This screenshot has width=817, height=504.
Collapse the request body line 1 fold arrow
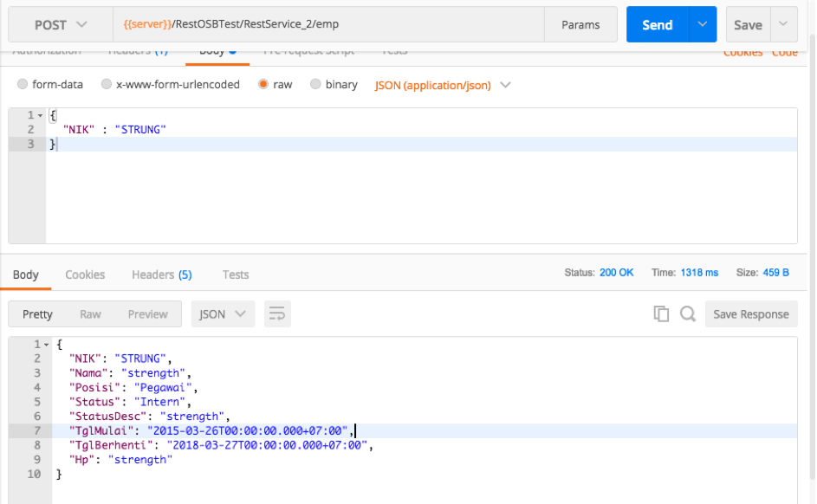point(40,115)
